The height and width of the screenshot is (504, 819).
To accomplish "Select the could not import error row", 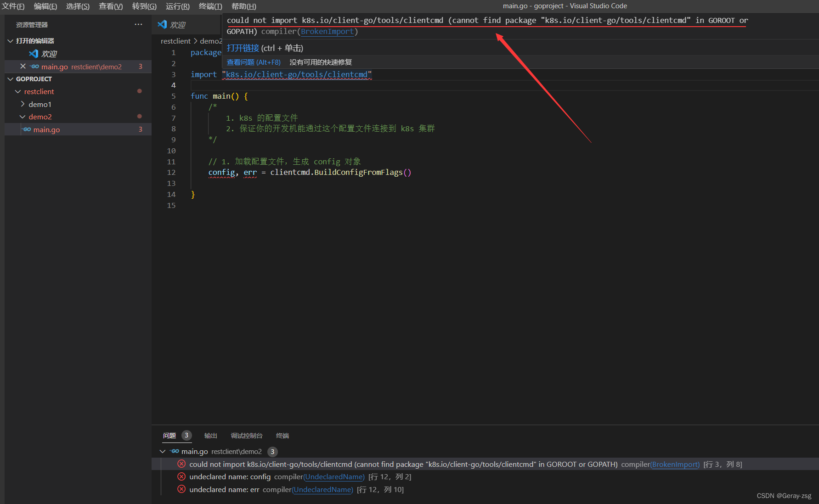I will click(485, 465).
